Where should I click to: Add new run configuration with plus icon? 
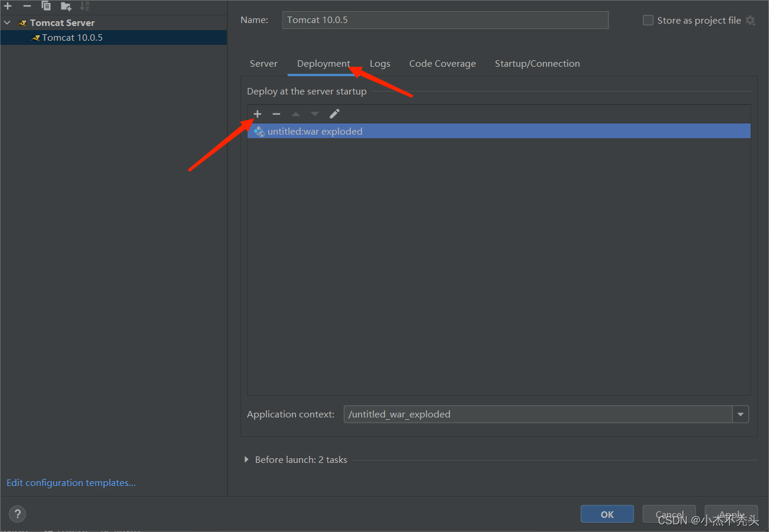8,6
